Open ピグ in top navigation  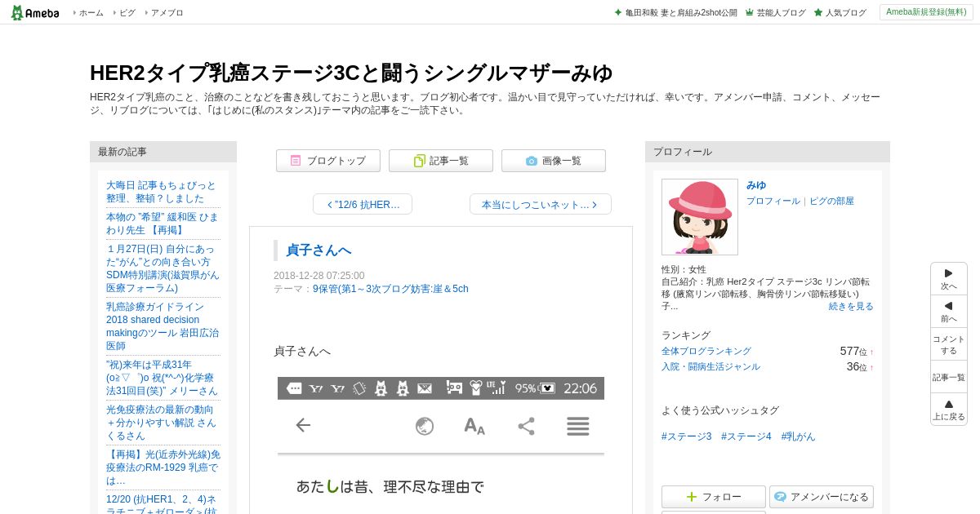[127, 13]
